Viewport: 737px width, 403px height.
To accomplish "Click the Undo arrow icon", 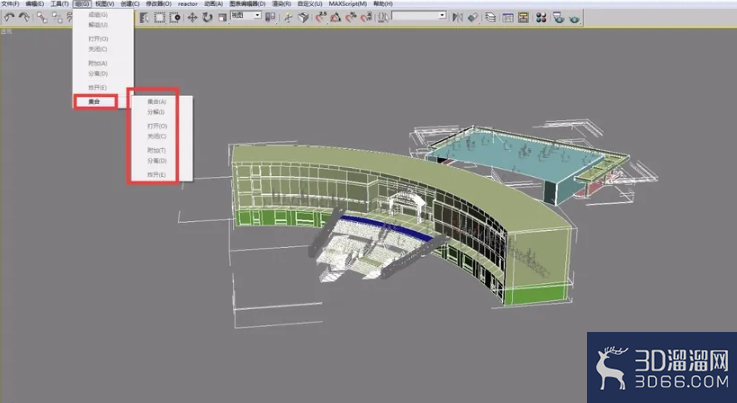I will [9, 17].
